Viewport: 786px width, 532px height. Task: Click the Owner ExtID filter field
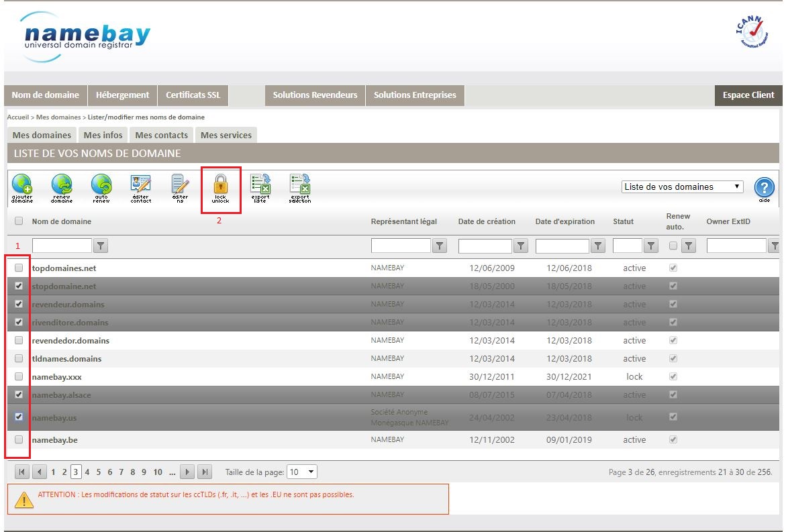[x=736, y=246]
